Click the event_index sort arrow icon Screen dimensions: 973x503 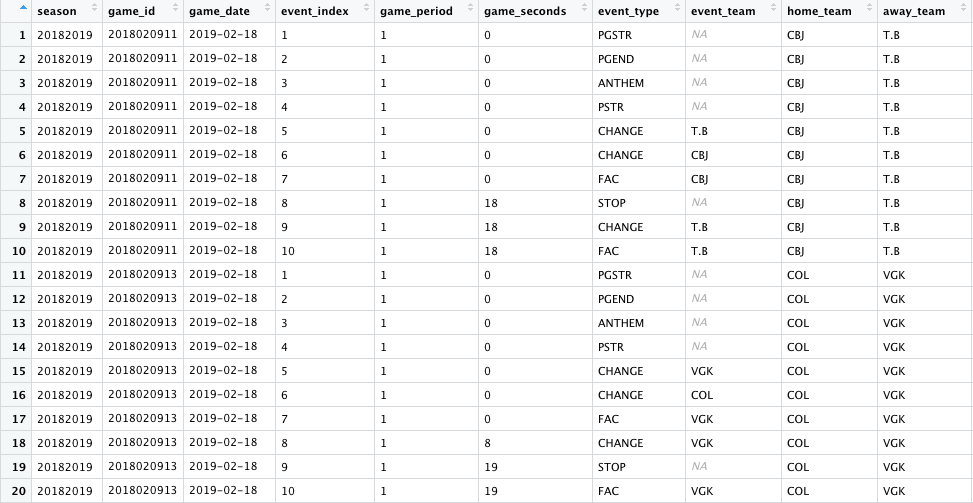(364, 12)
